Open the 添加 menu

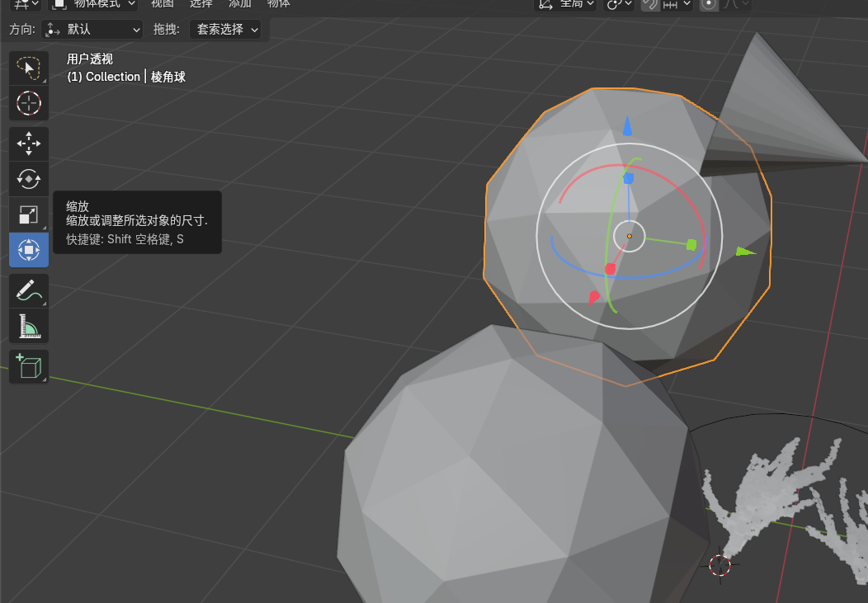click(x=240, y=4)
